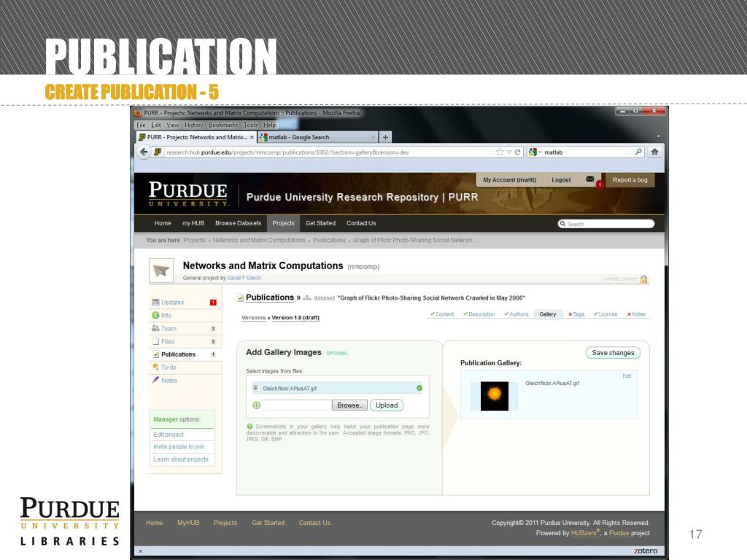The height and width of the screenshot is (560, 747).
Task: Select the Gallery publication step
Action: 548,314
